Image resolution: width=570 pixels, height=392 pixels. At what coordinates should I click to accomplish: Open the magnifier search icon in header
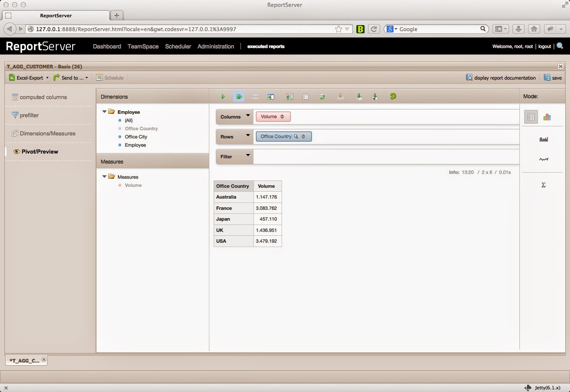click(x=560, y=46)
